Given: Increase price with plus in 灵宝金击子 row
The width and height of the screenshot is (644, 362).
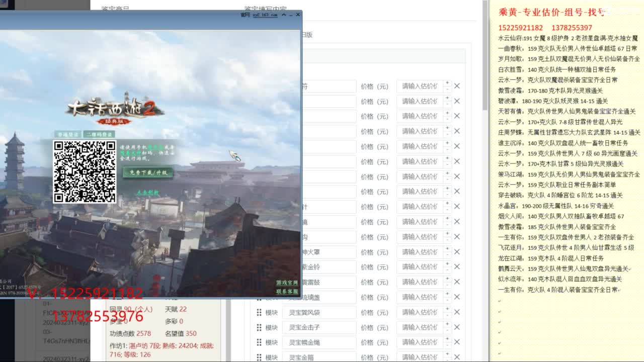Looking at the screenshot, I should pyautogui.click(x=447, y=324).
